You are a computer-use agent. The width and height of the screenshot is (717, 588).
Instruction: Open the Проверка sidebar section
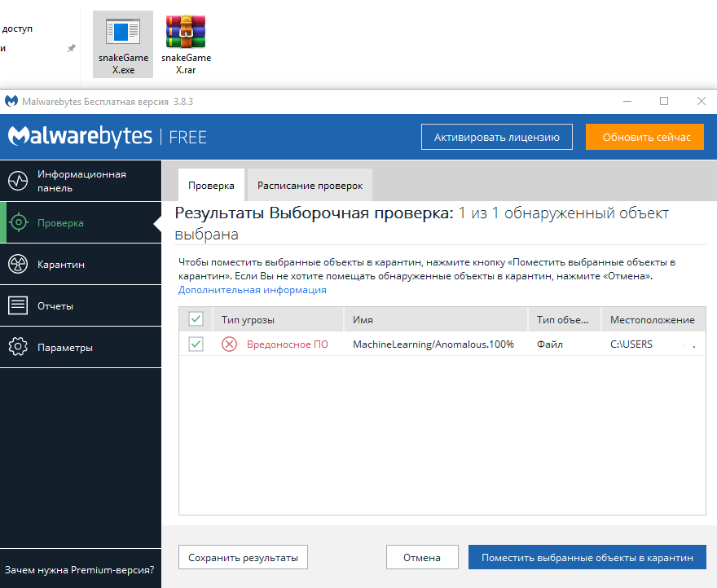pos(81,222)
